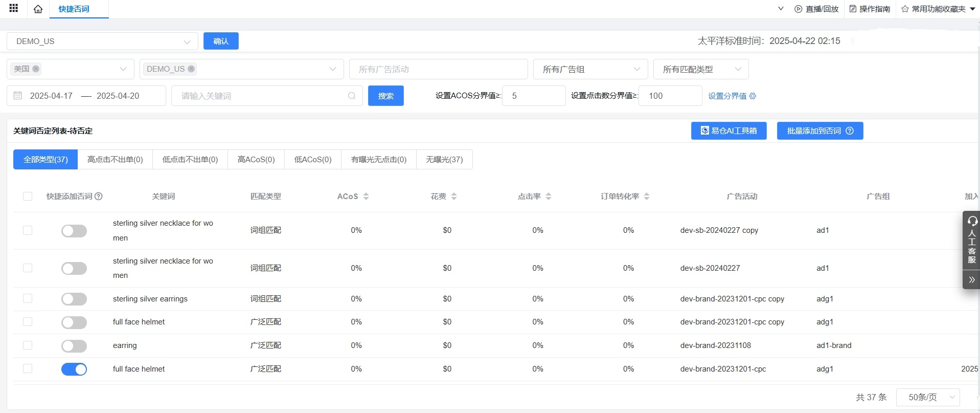Remove the 美国 tag with its x icon

point(36,69)
